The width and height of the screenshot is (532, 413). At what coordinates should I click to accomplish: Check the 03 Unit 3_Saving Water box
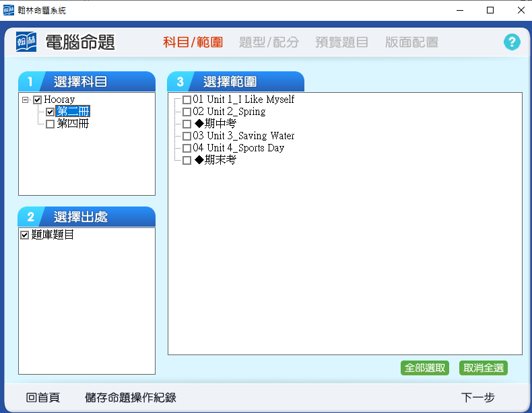pos(187,136)
